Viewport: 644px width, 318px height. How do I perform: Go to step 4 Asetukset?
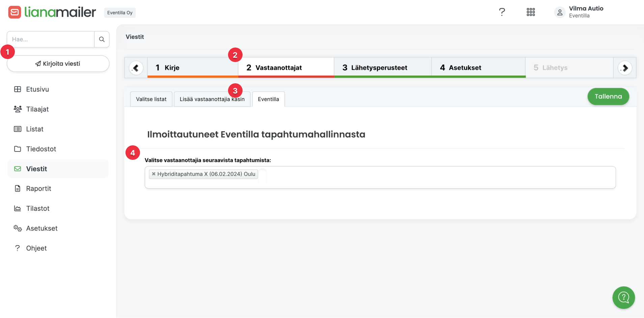pos(479,68)
